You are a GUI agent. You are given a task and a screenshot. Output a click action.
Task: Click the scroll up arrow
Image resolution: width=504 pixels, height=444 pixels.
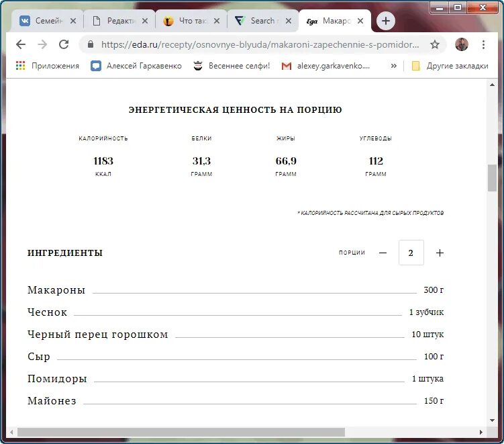tap(492, 85)
